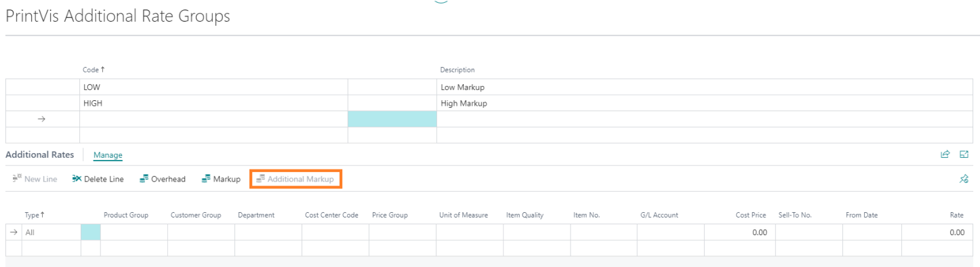This screenshot has width=980, height=267.
Task: Click the G/L Account column header
Action: click(659, 215)
